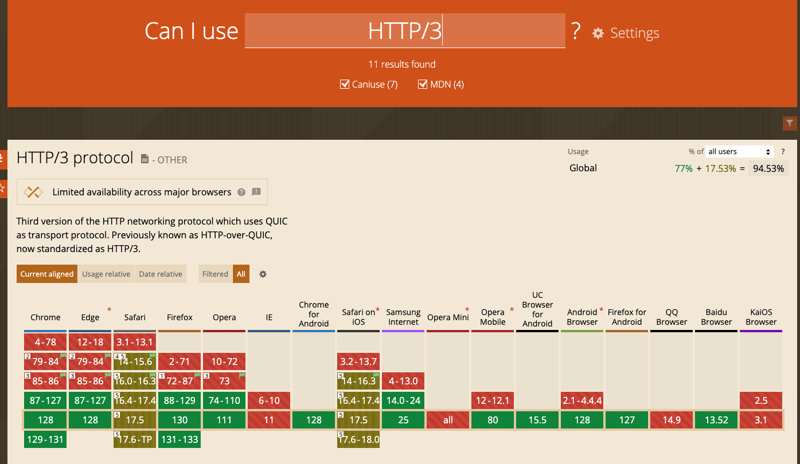
Task: Open the table settings gear icon
Action: [x=263, y=274]
